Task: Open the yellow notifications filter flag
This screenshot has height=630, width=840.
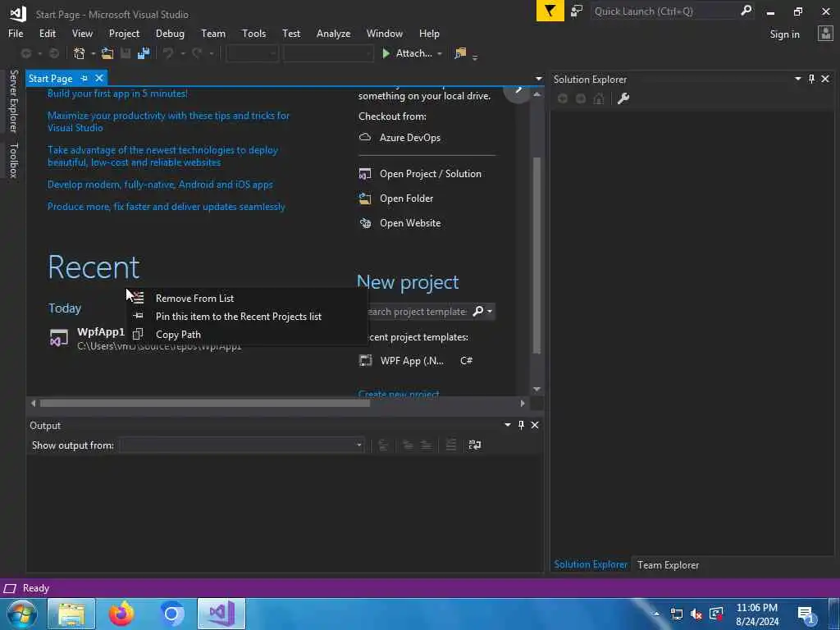Action: 550,11
